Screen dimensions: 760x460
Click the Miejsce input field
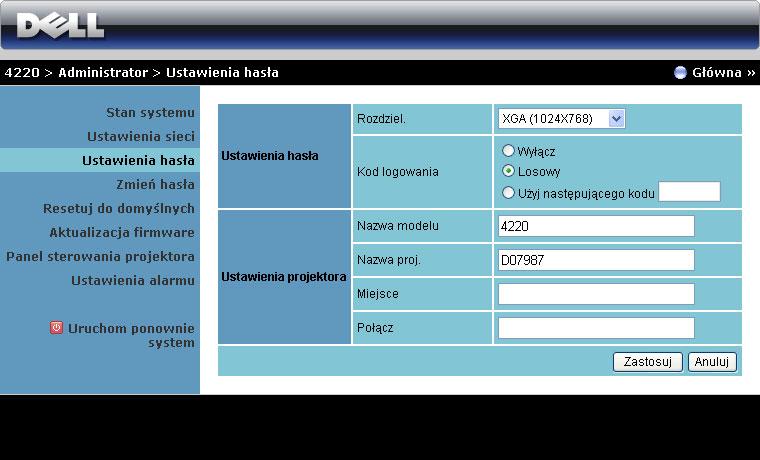pyautogui.click(x=596, y=294)
